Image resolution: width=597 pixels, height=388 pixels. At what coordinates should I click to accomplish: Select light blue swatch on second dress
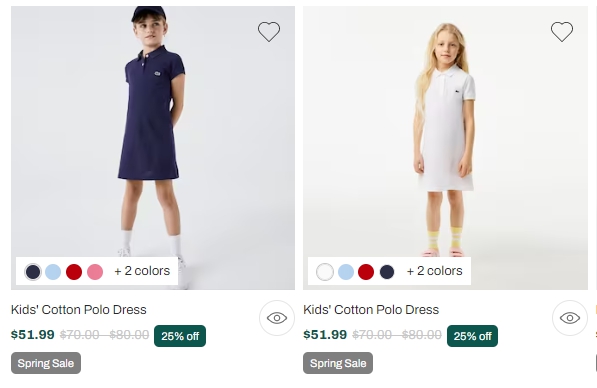tap(346, 272)
